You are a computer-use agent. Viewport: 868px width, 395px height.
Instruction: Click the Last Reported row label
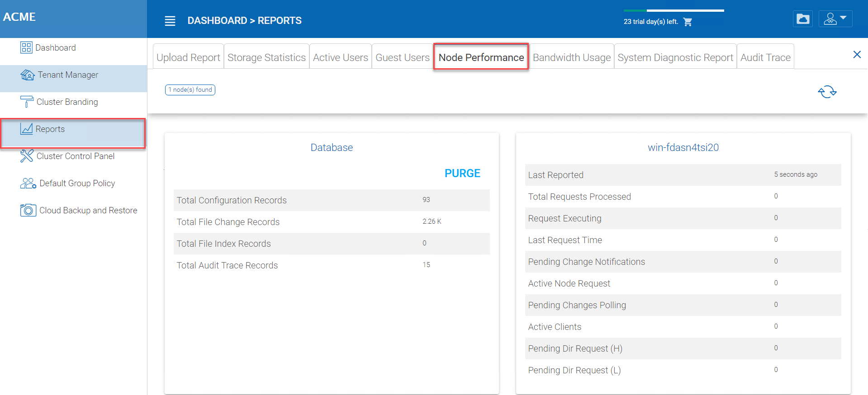(556, 175)
